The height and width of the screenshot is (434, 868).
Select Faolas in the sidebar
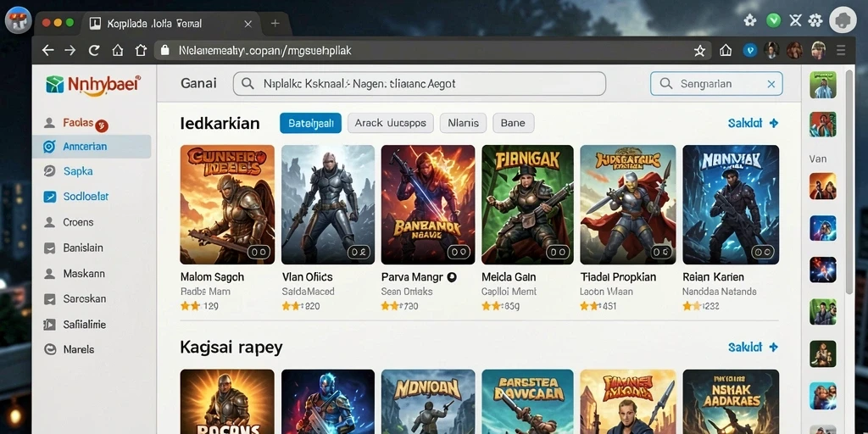pyautogui.click(x=77, y=124)
